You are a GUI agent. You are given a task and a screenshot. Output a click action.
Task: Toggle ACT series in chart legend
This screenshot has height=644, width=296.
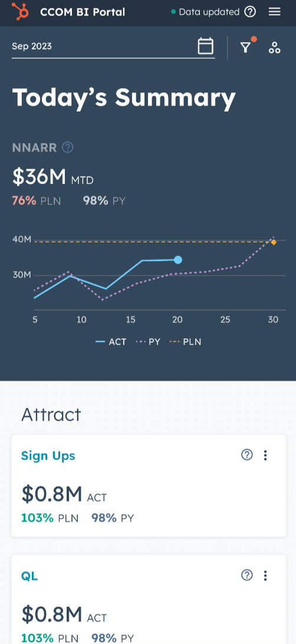(111, 341)
